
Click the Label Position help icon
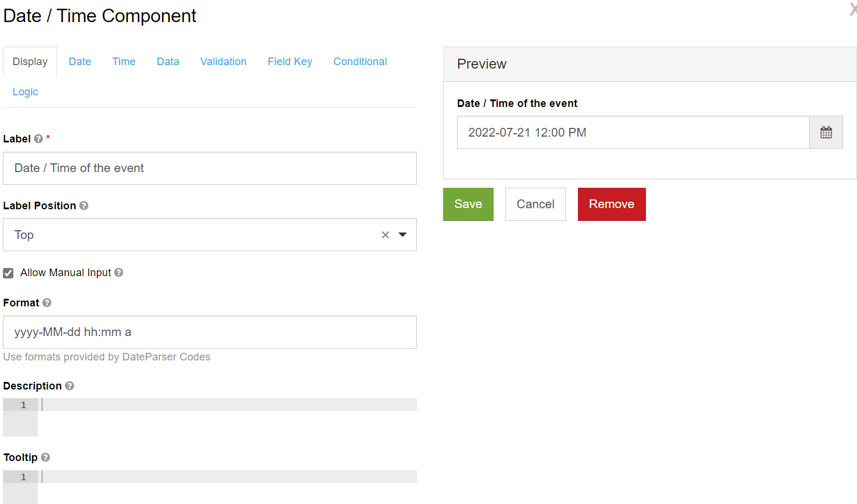[84, 206]
